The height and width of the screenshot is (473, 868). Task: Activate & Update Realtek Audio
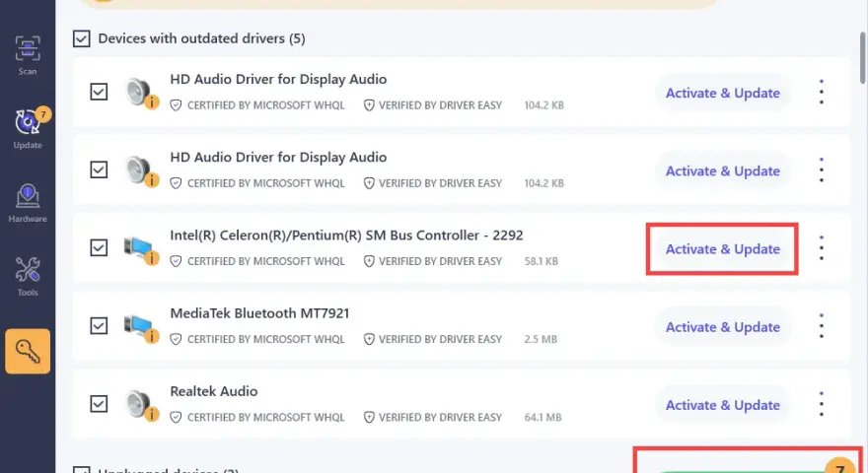point(722,405)
